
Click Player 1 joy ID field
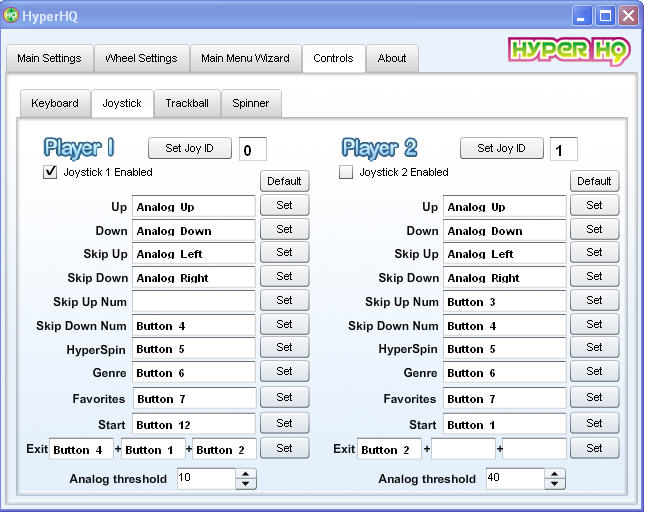(253, 149)
